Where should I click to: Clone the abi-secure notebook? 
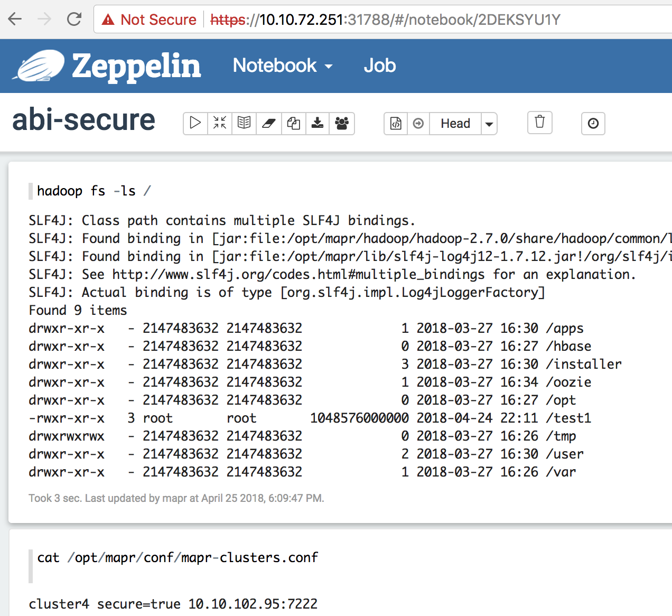tap(293, 123)
